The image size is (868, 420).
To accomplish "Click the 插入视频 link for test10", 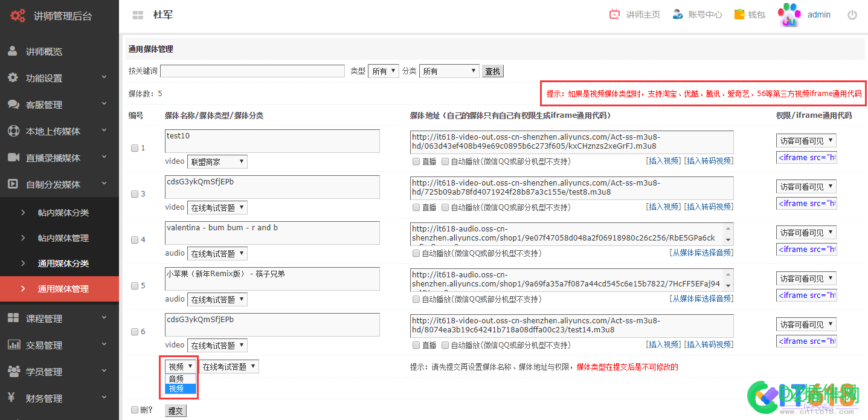I will coord(663,161).
